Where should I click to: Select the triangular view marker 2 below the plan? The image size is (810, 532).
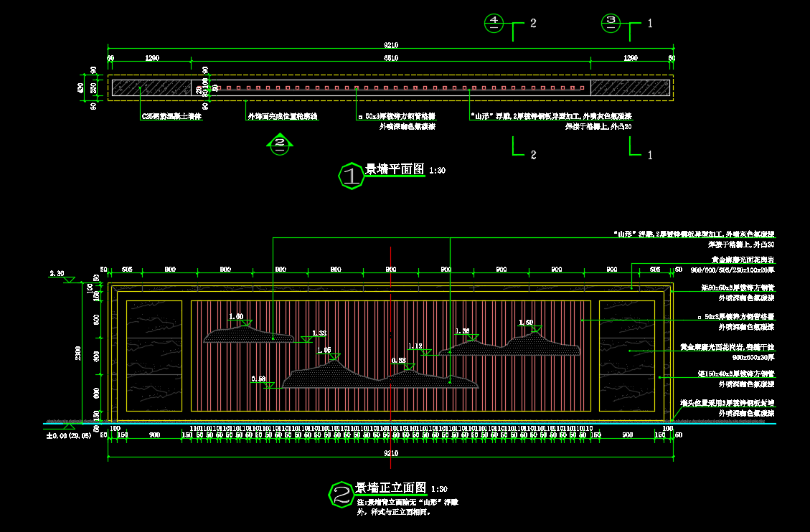coord(280,144)
